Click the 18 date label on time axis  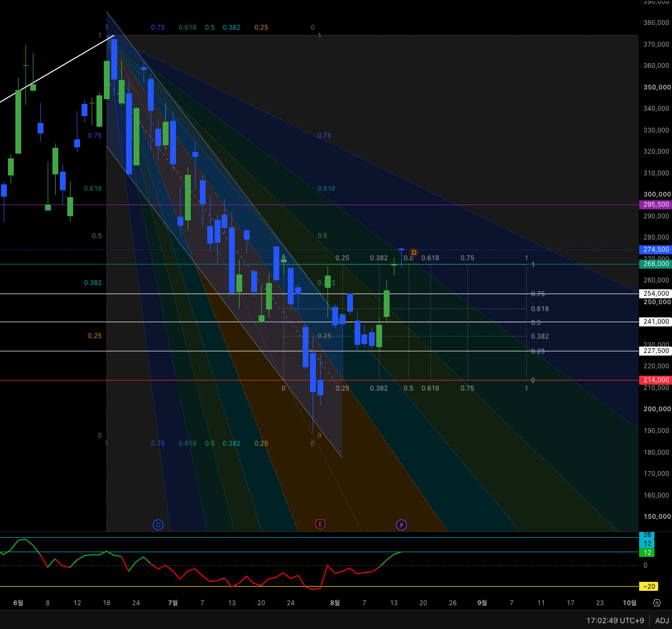pos(107,603)
